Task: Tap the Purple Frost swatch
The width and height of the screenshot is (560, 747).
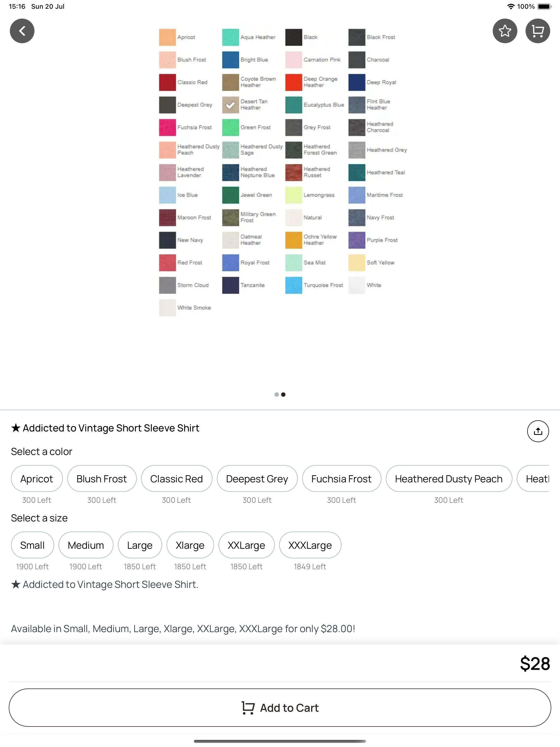Action: coord(357,240)
